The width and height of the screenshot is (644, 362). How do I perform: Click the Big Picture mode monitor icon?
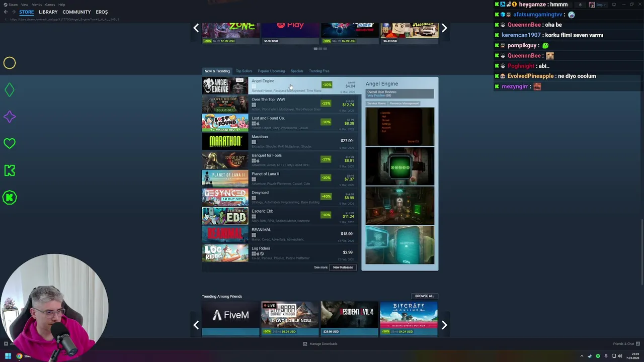614,5
